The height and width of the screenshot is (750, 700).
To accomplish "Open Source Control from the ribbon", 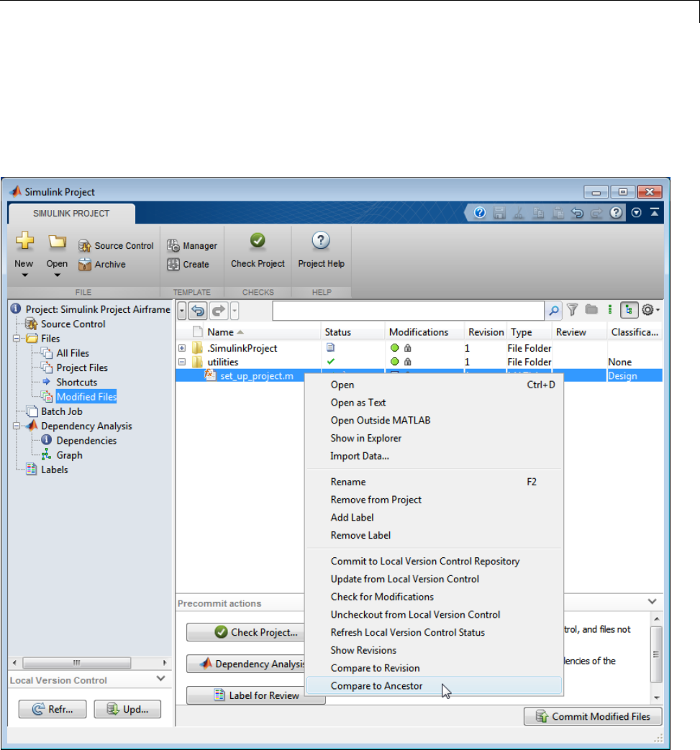I will pyautogui.click(x=117, y=246).
